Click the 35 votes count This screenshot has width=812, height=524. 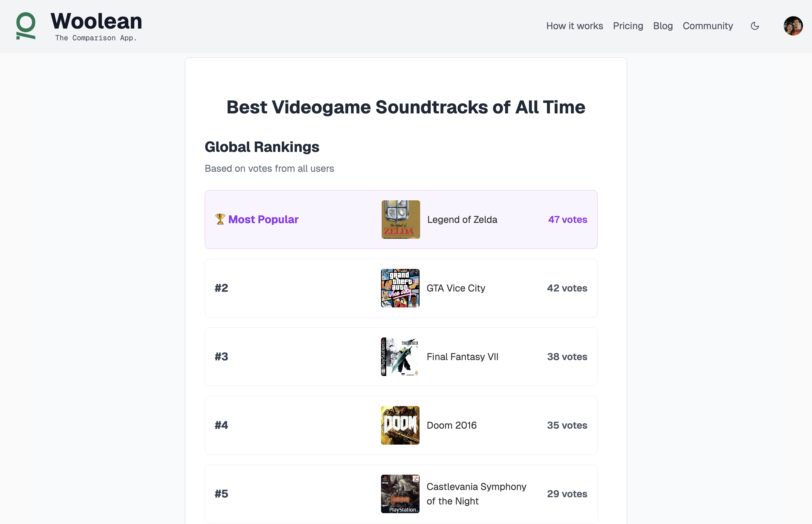point(567,425)
